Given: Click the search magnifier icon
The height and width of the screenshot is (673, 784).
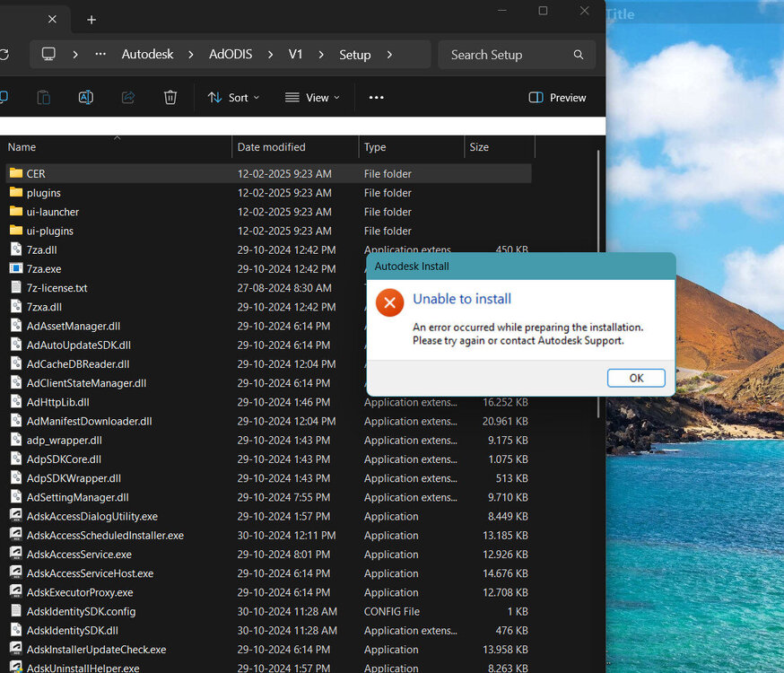Looking at the screenshot, I should [579, 55].
